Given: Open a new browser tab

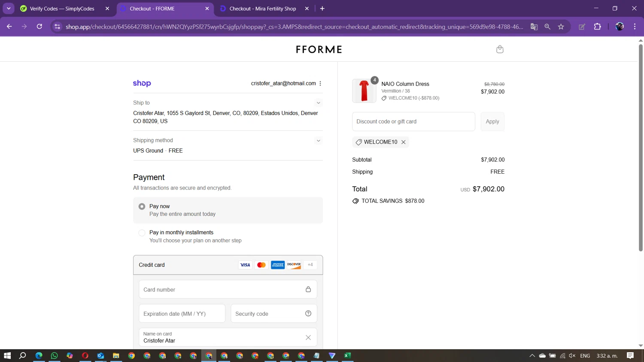Looking at the screenshot, I should [x=322, y=9].
